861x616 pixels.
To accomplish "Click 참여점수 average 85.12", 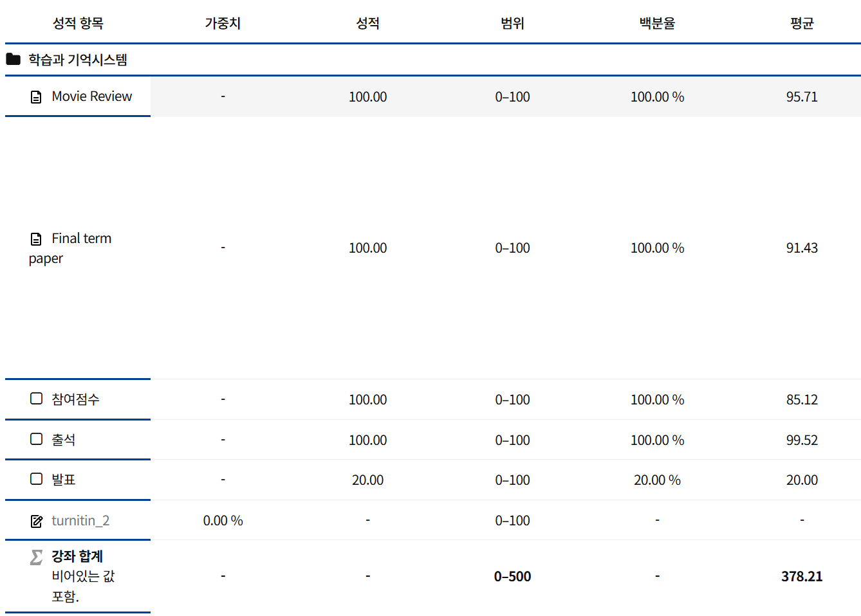I will pyautogui.click(x=802, y=400).
